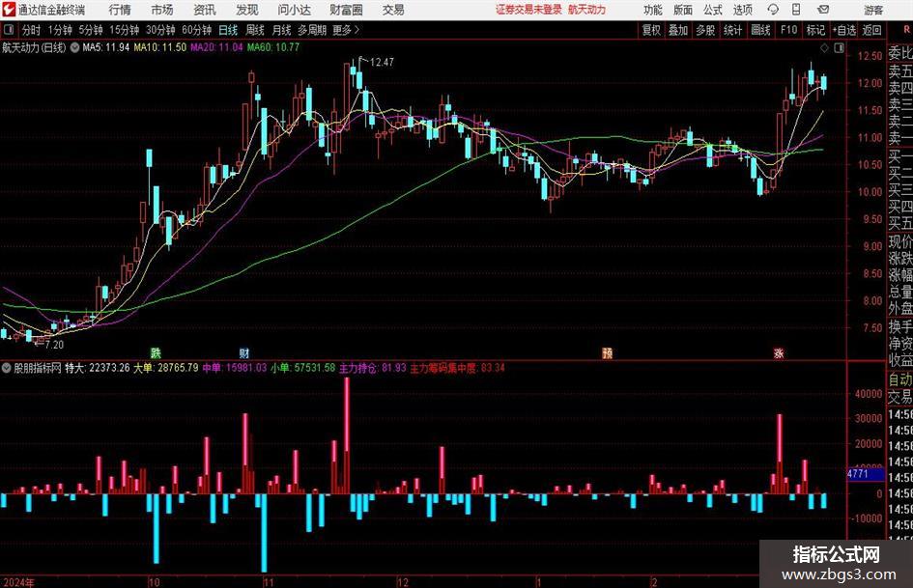The width and height of the screenshot is (913, 588).
Task: Click the F10 company info button
Action: (788, 30)
